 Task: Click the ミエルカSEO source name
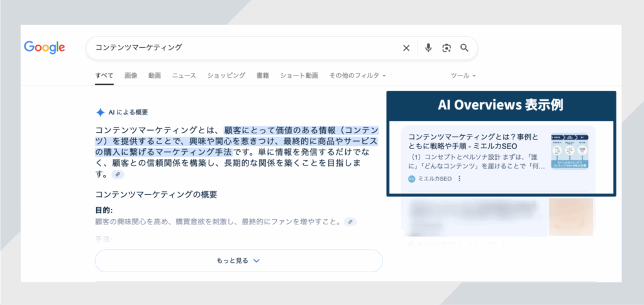[435, 179]
